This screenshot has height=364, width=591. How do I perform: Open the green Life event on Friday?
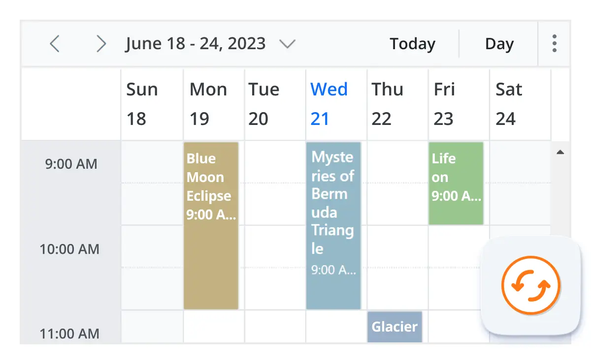click(456, 182)
